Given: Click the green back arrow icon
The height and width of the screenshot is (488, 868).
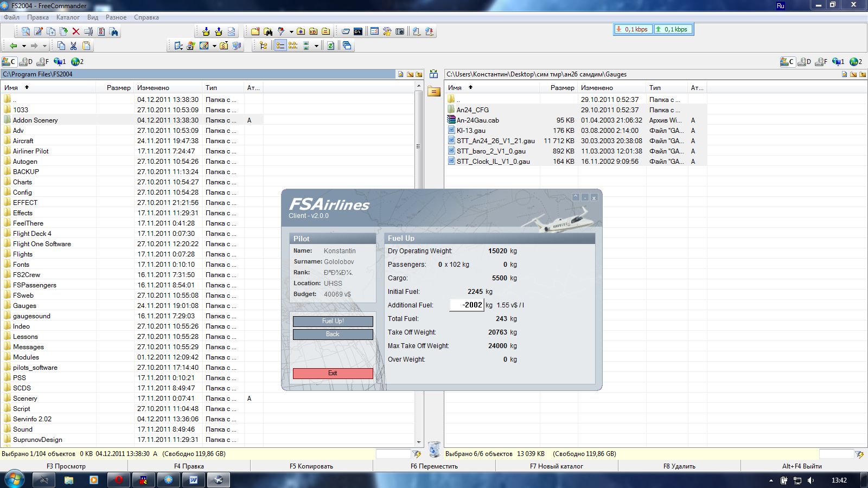Looking at the screenshot, I should click(14, 46).
